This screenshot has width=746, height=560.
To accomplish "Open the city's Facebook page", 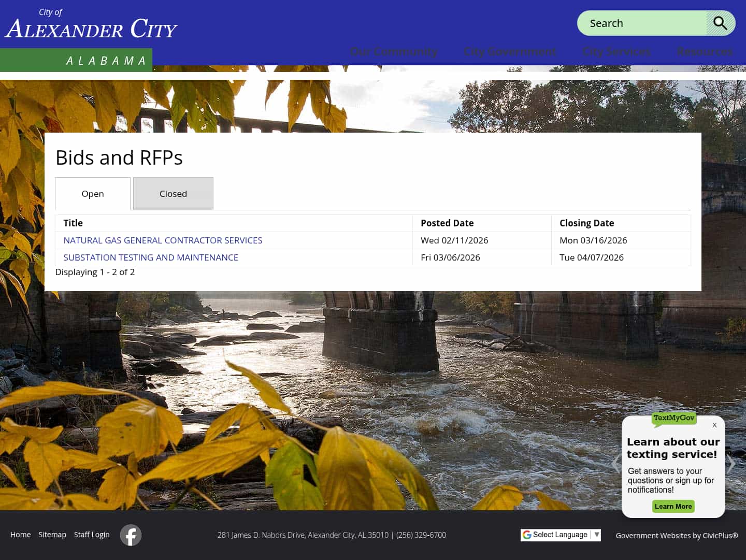I will coord(130,535).
